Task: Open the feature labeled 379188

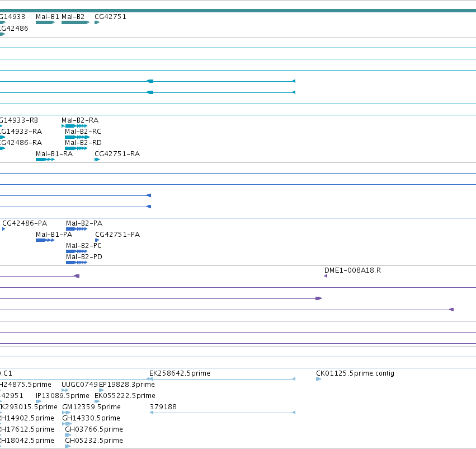Action: [x=163, y=407]
